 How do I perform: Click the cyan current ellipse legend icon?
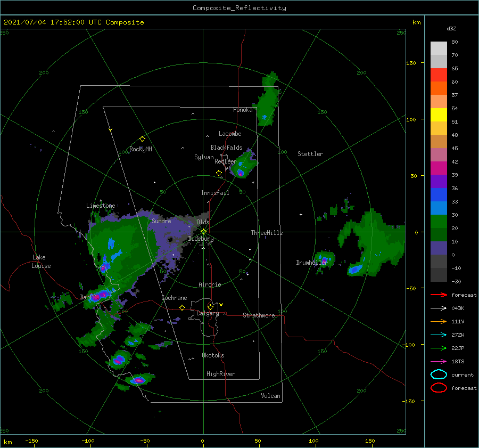pos(439,374)
